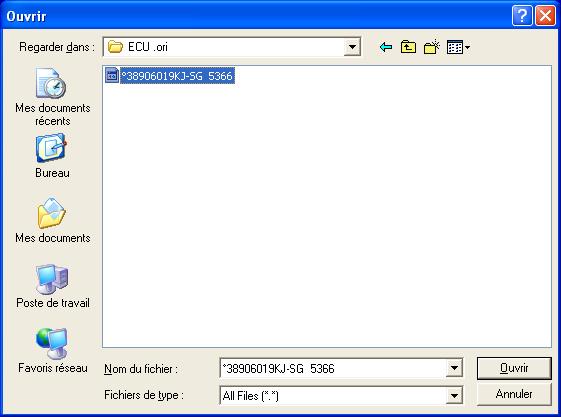Go back using the blue arrow icon
The image size is (561, 417).
[386, 47]
